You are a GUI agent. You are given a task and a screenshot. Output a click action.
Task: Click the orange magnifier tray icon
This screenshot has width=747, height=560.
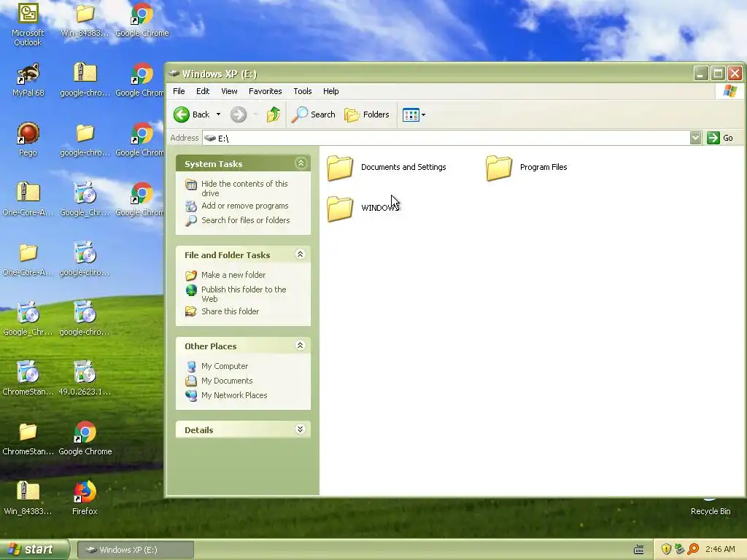(693, 549)
